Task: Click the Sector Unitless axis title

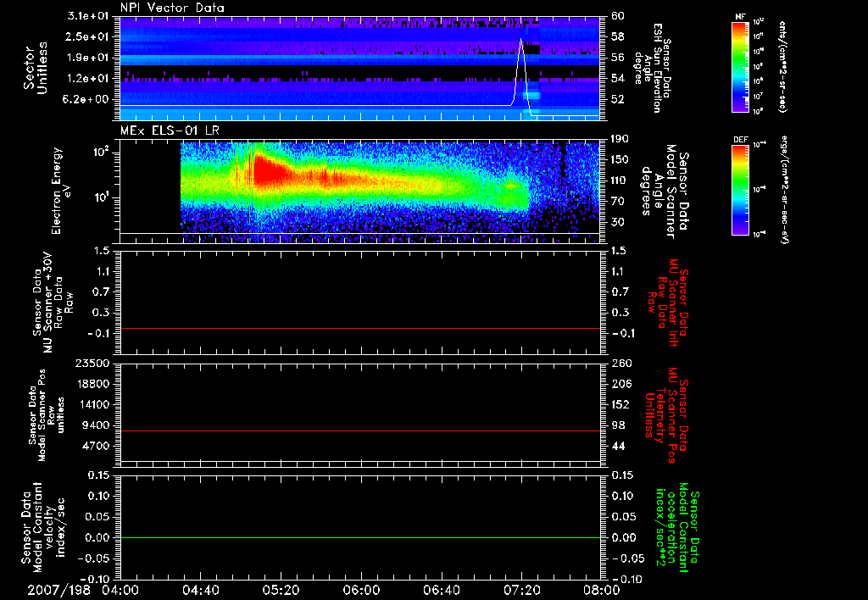Action: (36, 68)
